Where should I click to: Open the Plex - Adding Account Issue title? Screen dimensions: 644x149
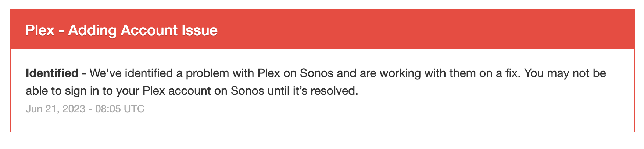click(x=121, y=30)
